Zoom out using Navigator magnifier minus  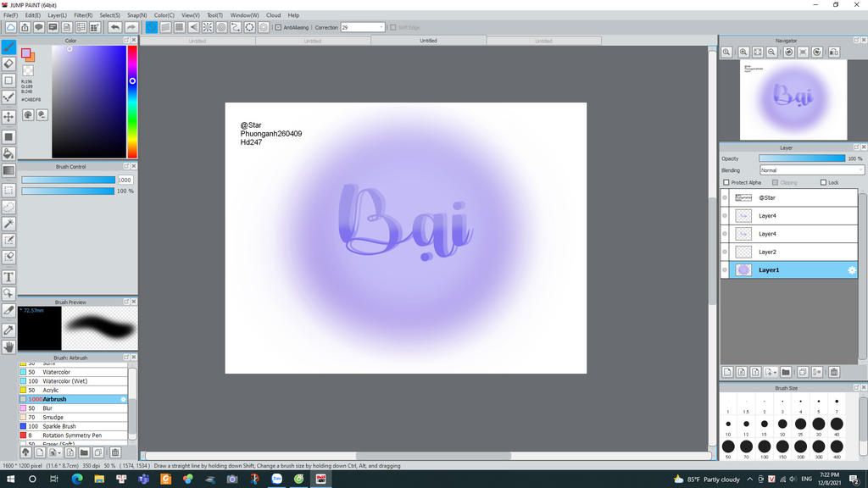pos(771,52)
